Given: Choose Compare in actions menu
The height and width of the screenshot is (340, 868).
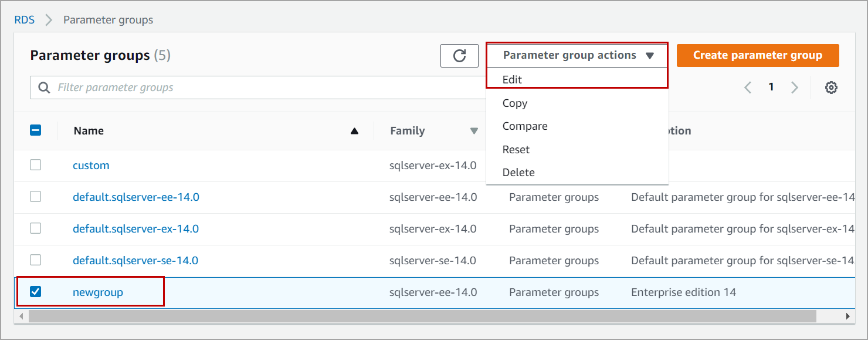Looking at the screenshot, I should coord(525,126).
